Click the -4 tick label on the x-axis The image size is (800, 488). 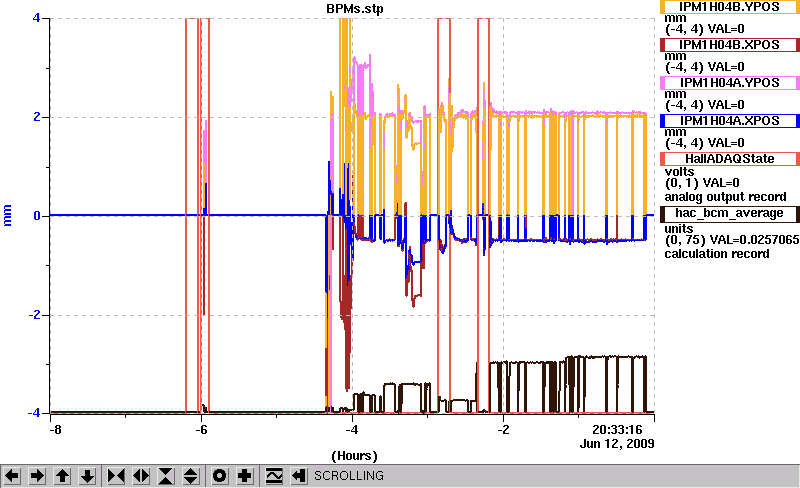coord(352,430)
